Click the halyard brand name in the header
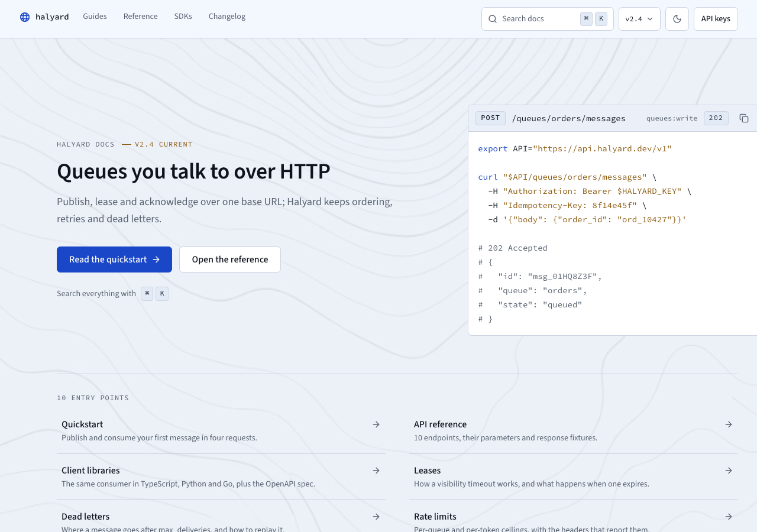 (52, 17)
